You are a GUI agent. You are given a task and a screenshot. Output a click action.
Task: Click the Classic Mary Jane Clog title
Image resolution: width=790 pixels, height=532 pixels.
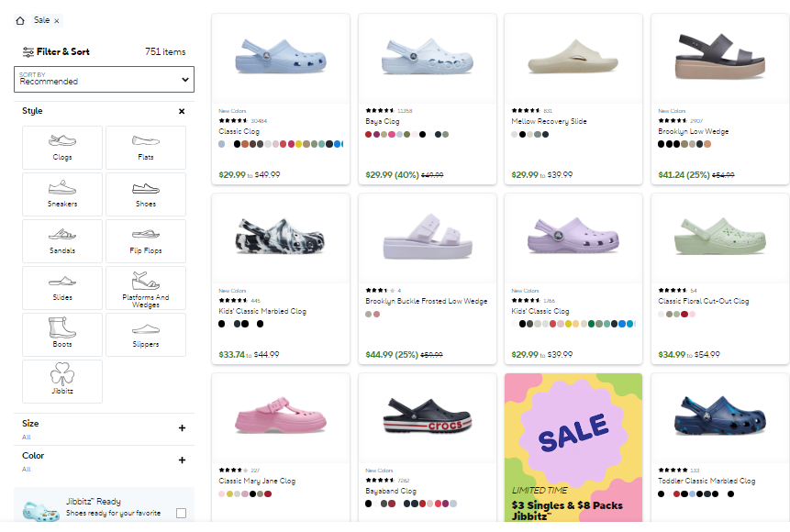click(257, 482)
